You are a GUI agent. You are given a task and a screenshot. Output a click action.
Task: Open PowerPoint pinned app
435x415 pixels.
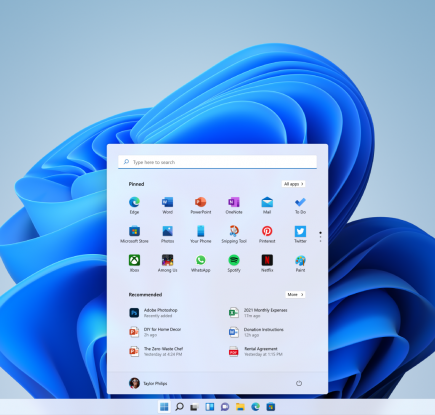[201, 205]
